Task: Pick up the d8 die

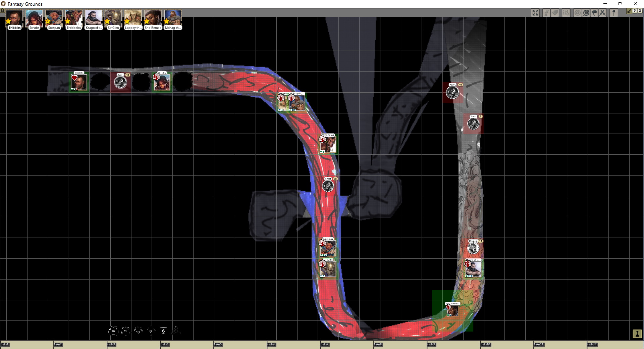Action: [x=151, y=331]
